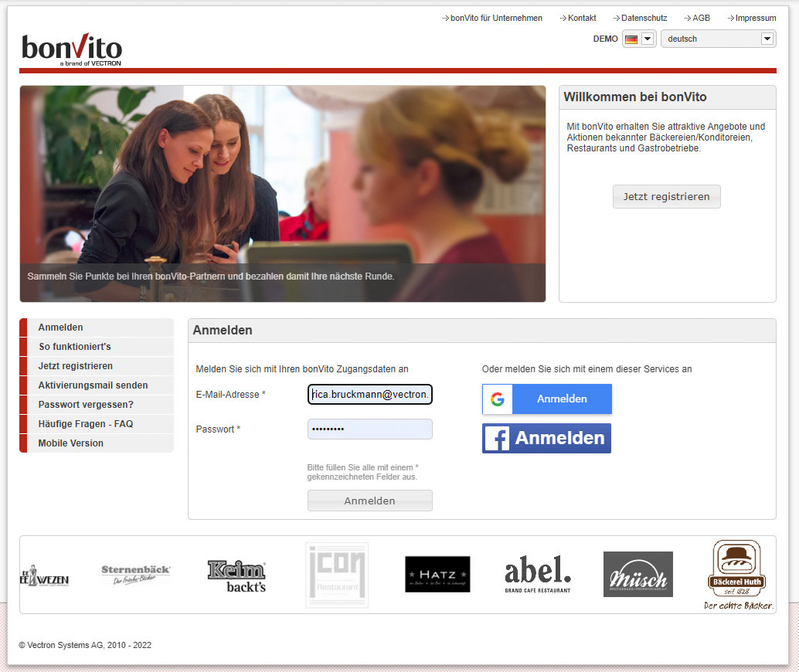
Task: Click the Facebook f logo icon
Action: [497, 439]
